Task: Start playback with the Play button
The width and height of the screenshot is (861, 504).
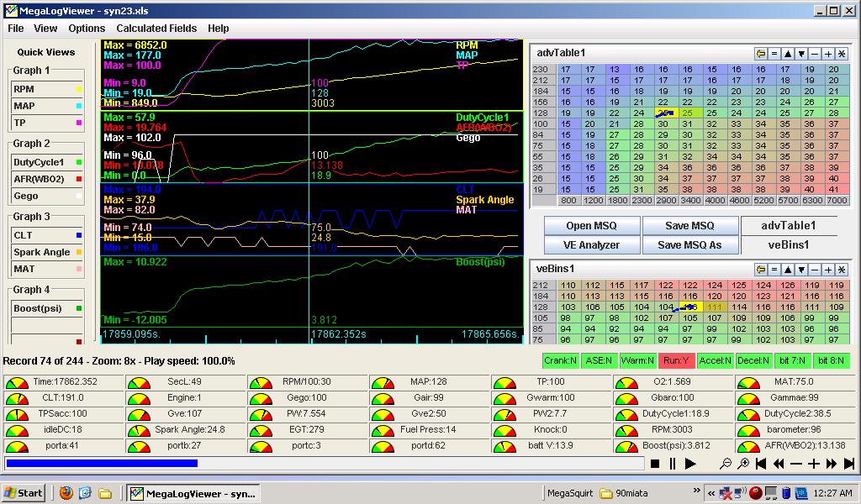Action: (x=690, y=464)
